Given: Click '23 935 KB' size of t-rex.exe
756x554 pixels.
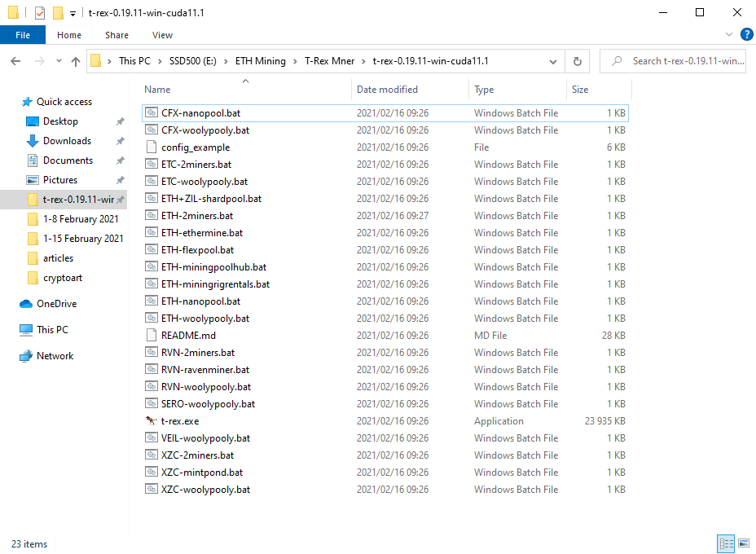Looking at the screenshot, I should tap(605, 421).
